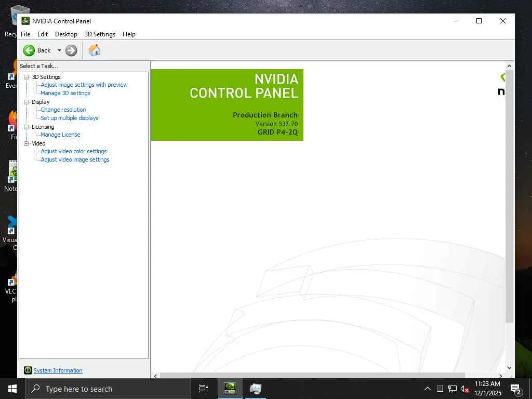Close the NVIDIA Control Panel window

point(503,21)
